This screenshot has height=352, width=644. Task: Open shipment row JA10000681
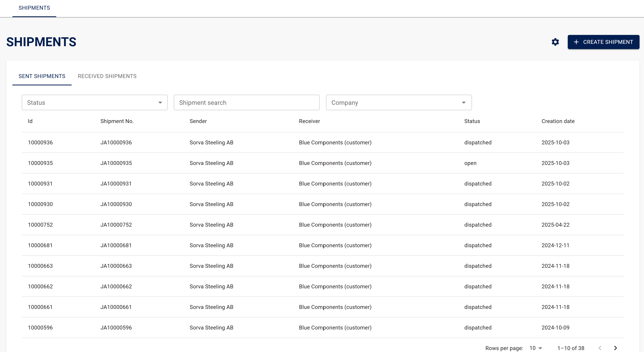[116, 245]
